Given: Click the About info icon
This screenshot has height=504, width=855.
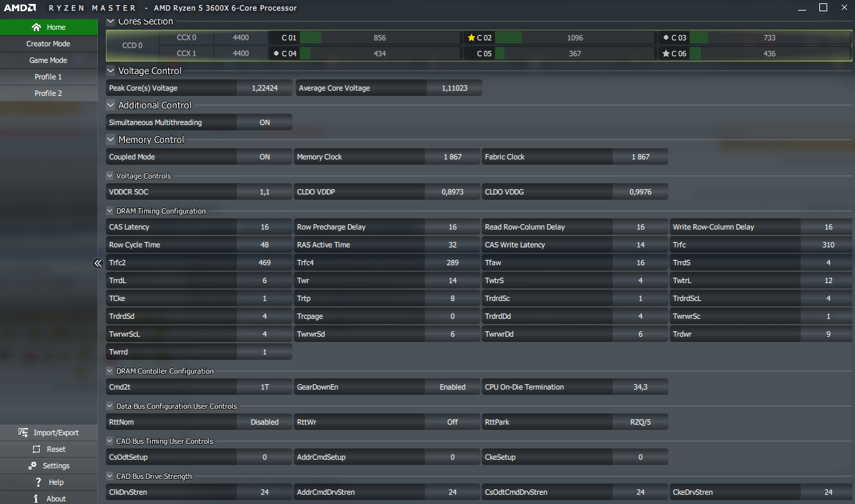Looking at the screenshot, I should coord(36,499).
